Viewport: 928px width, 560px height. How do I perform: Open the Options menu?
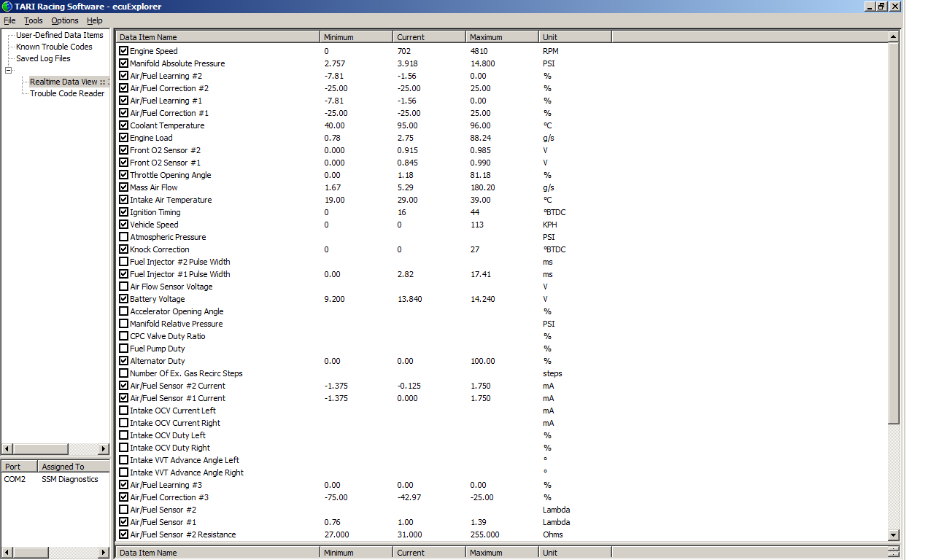(x=65, y=20)
